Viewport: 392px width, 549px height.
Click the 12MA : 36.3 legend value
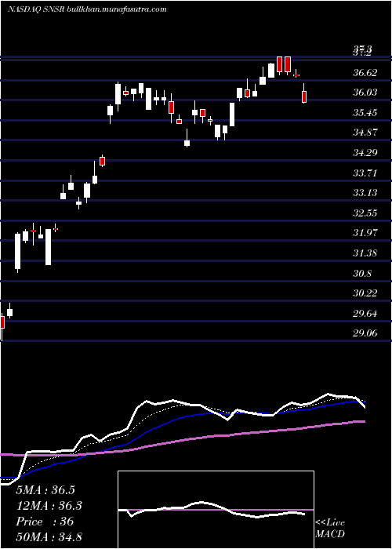click(x=49, y=506)
